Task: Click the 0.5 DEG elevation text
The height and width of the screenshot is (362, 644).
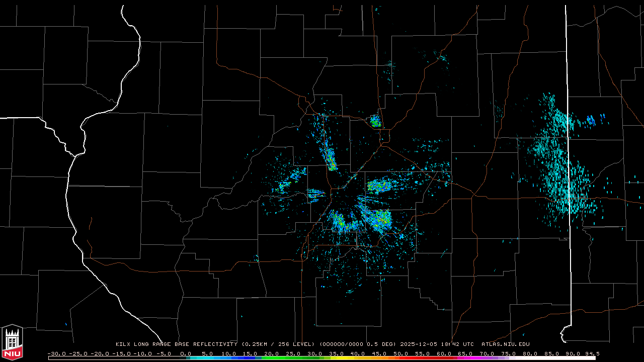Action: (x=383, y=344)
